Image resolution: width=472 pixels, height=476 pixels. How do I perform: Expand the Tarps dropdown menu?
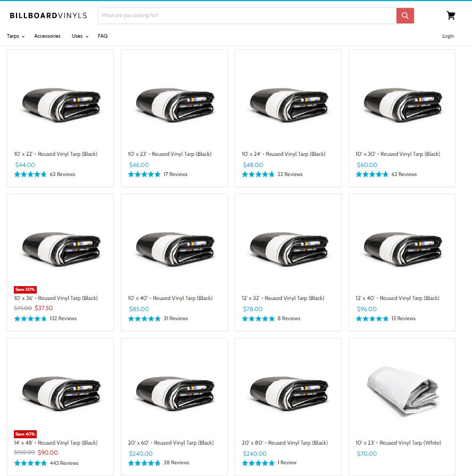15,36
